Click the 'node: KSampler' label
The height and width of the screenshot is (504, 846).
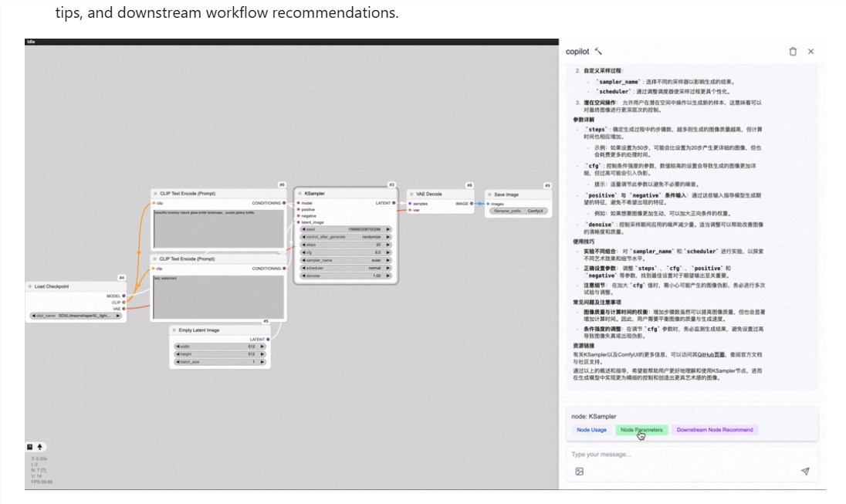coord(594,416)
